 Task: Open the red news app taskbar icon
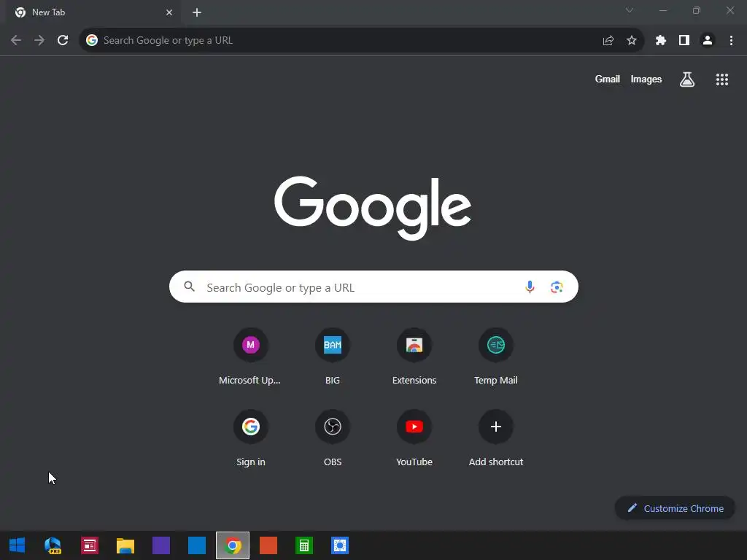(x=90, y=545)
